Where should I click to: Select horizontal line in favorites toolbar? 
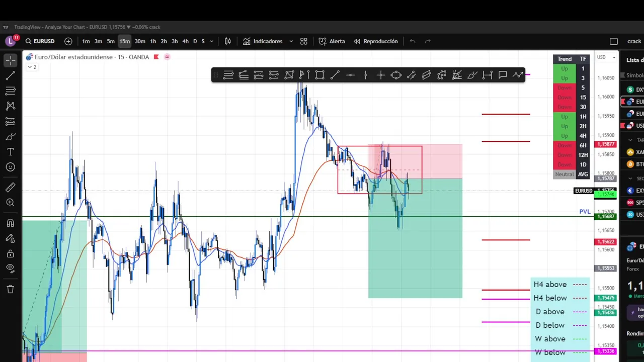[x=350, y=75]
